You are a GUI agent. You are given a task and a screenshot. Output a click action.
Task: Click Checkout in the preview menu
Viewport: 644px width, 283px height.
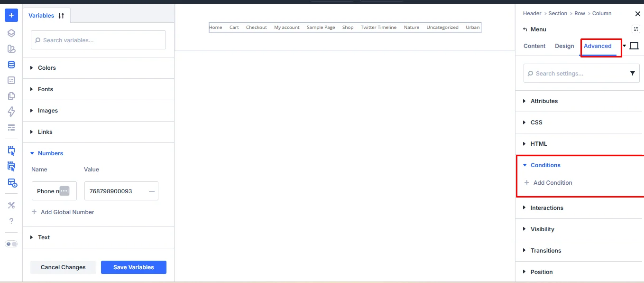257,28
